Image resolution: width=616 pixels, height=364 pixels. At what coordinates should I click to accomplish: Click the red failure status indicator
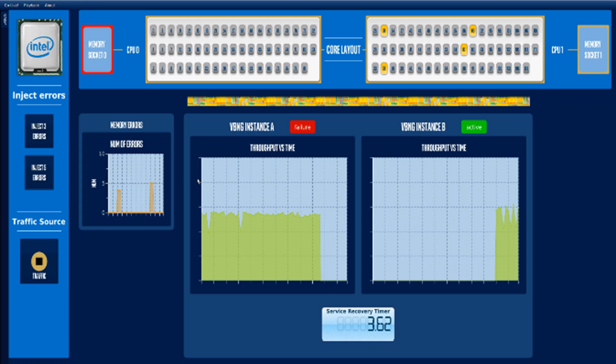pos(302,127)
